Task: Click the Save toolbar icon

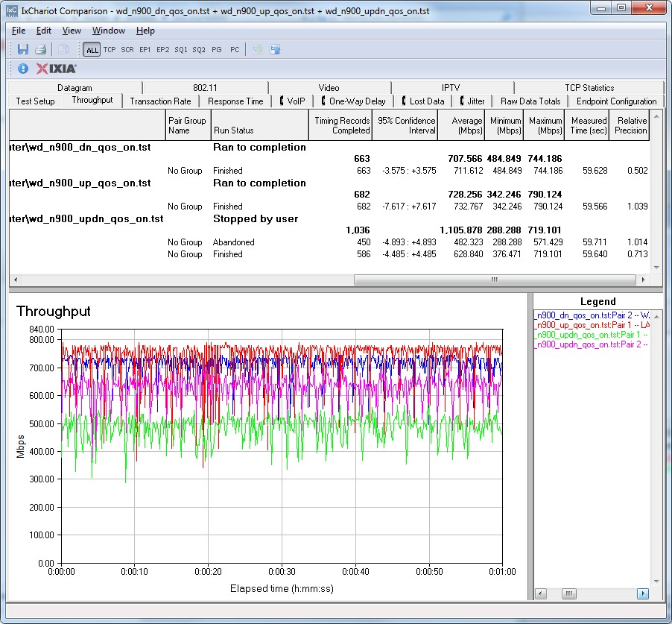Action: (x=22, y=49)
